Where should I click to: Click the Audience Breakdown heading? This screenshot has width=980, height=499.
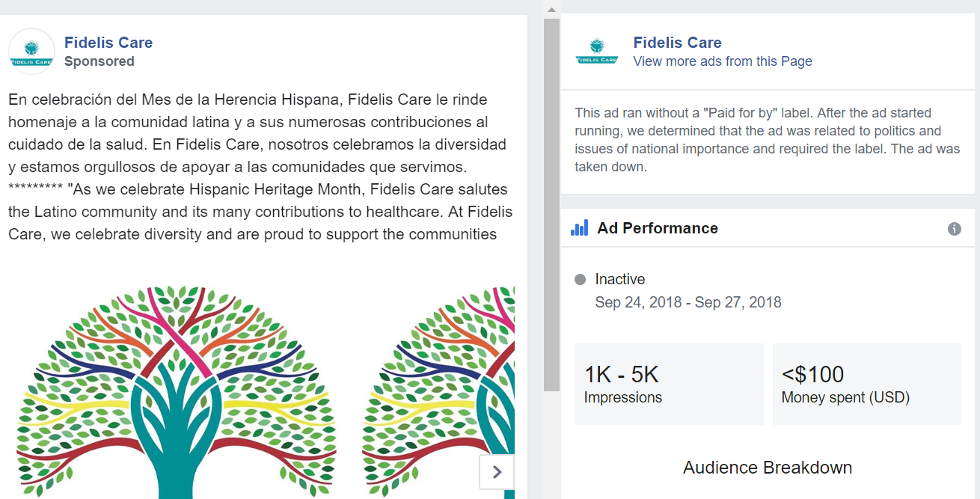768,468
